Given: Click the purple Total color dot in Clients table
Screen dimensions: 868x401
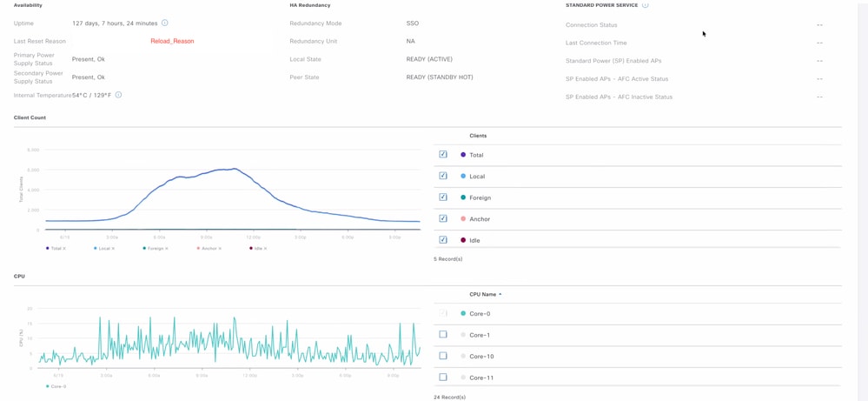Looking at the screenshot, I should tap(463, 155).
